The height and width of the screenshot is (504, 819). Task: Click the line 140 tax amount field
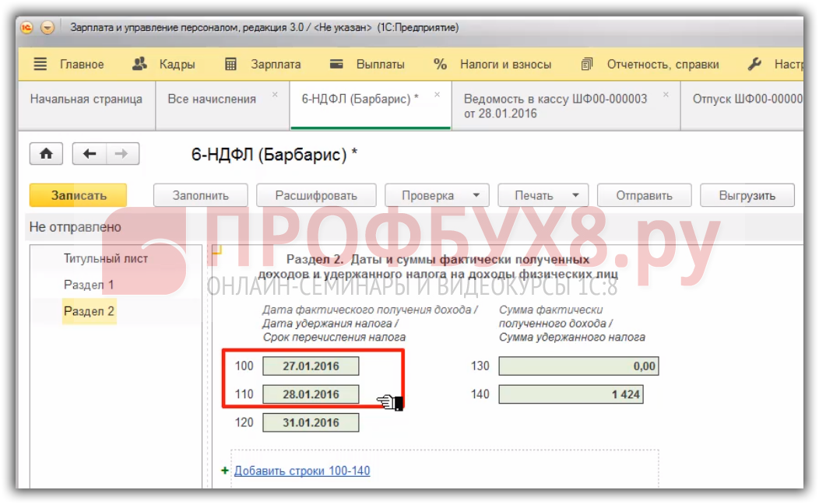pyautogui.click(x=571, y=394)
